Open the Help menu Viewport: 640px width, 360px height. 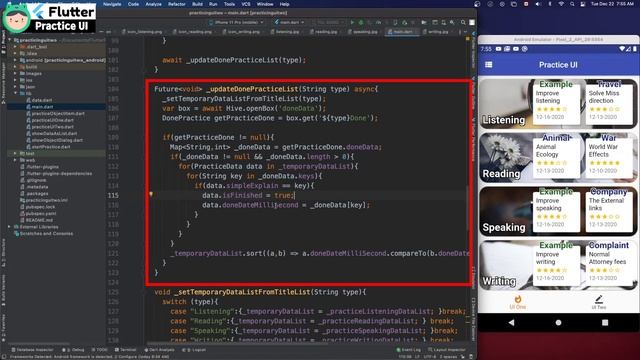(284, 4)
